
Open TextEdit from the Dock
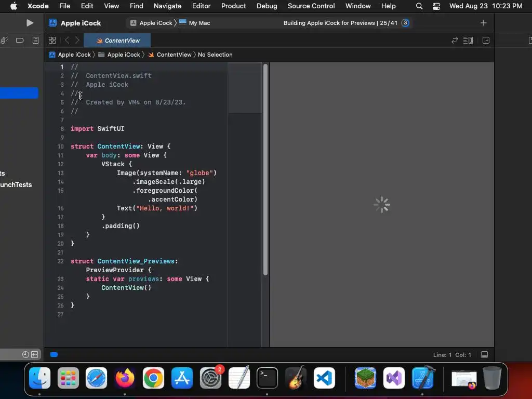239,378
